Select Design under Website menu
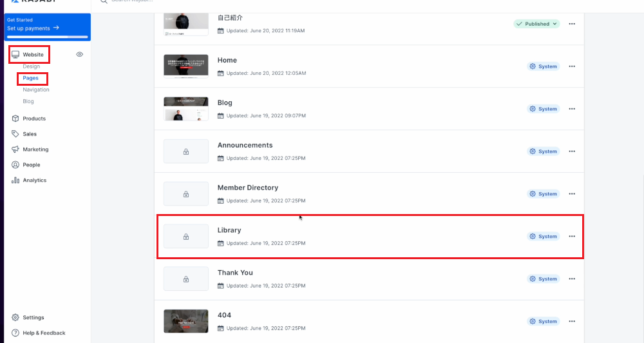 (31, 66)
